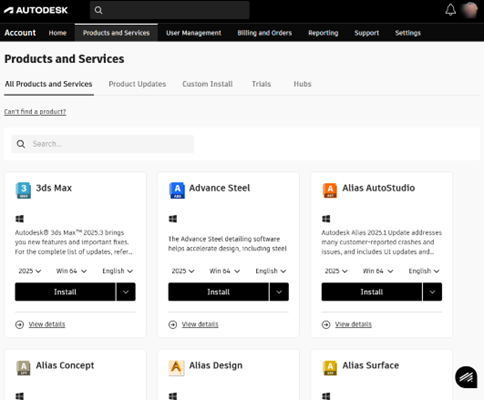Open the notifications bell
484x400 pixels.
tap(450, 10)
